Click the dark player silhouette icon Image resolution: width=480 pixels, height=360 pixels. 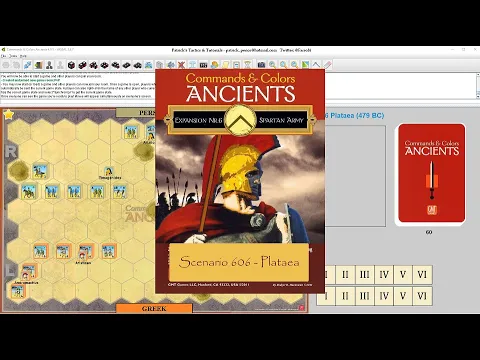(49, 65)
